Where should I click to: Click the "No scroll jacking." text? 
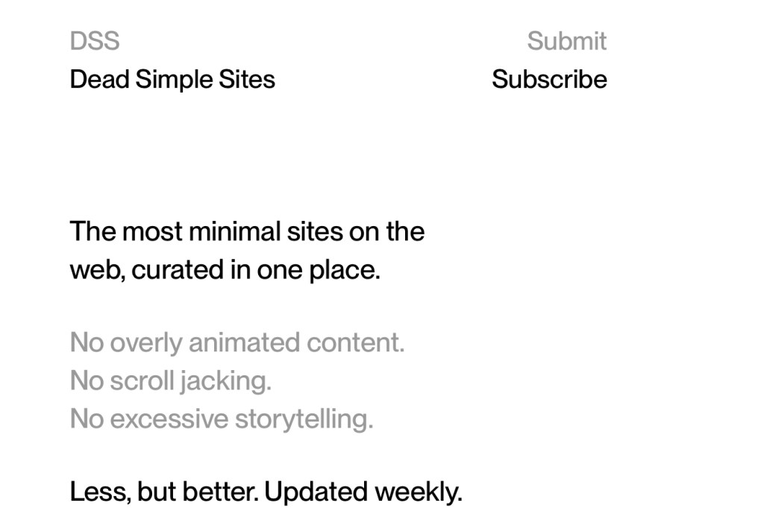pos(170,381)
